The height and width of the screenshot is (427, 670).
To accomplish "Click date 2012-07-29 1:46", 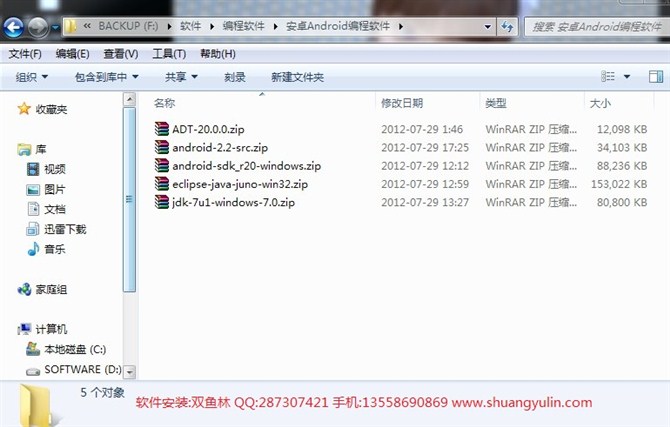I will pyautogui.click(x=422, y=129).
